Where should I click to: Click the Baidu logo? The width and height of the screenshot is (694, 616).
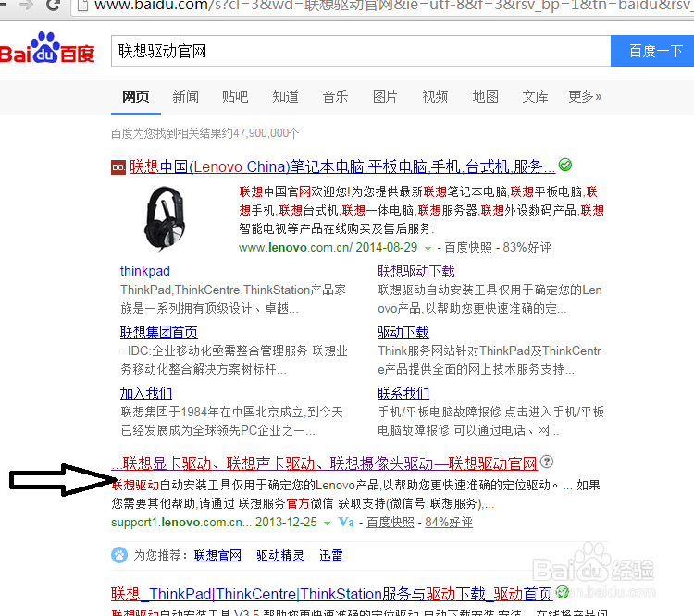click(47, 48)
